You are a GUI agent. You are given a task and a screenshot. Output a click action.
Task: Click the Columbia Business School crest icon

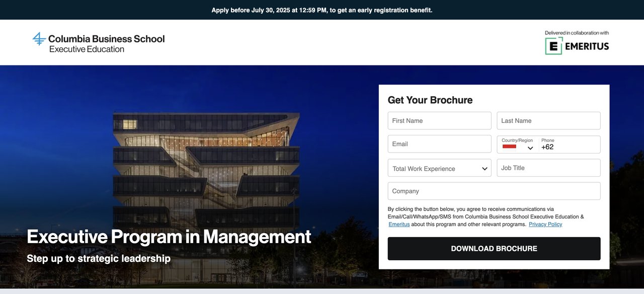click(39, 39)
